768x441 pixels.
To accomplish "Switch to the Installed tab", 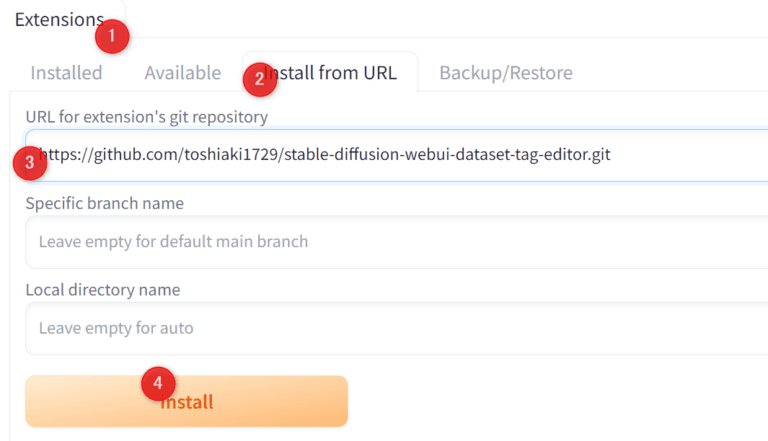I will pos(66,72).
